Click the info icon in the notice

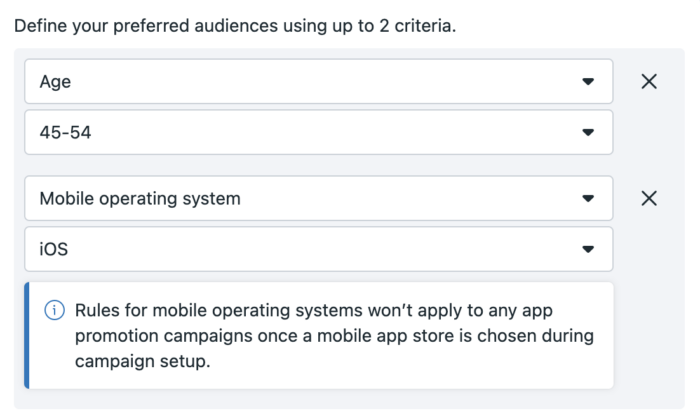[x=54, y=310]
